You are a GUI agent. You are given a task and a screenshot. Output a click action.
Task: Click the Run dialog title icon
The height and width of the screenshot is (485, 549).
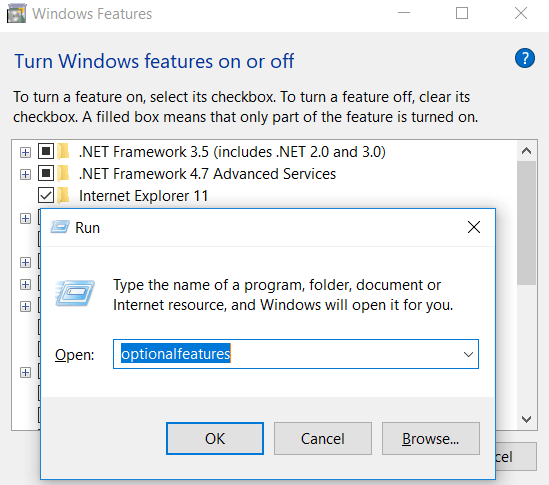point(60,227)
